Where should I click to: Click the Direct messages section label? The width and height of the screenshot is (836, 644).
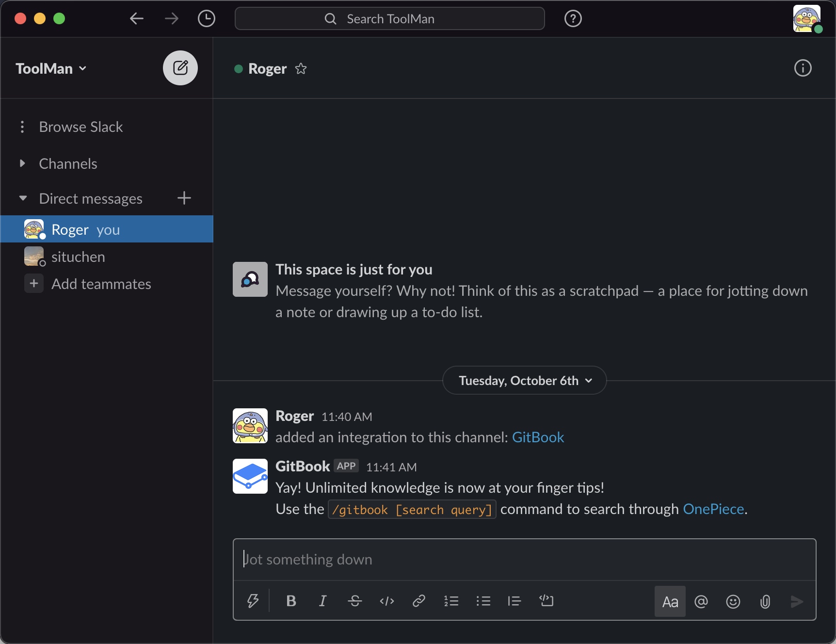pos(91,198)
